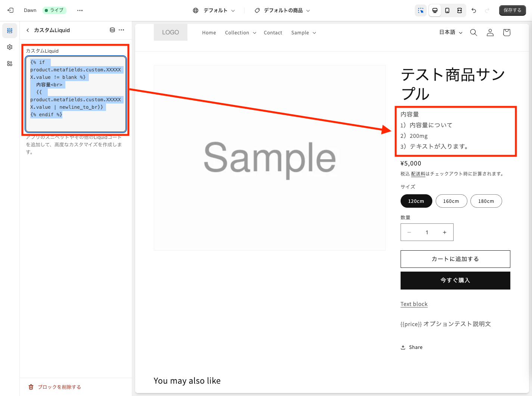Click the ライブ status badge
The width and height of the screenshot is (532, 396).
[55, 10]
